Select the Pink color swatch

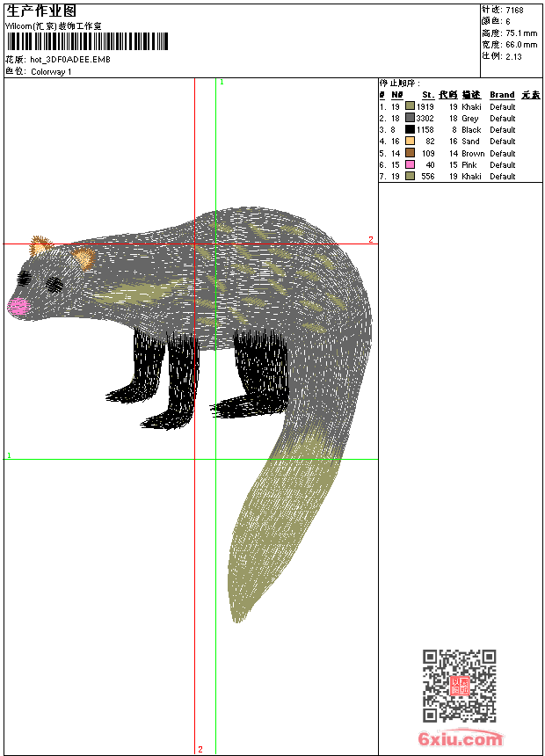[410, 164]
